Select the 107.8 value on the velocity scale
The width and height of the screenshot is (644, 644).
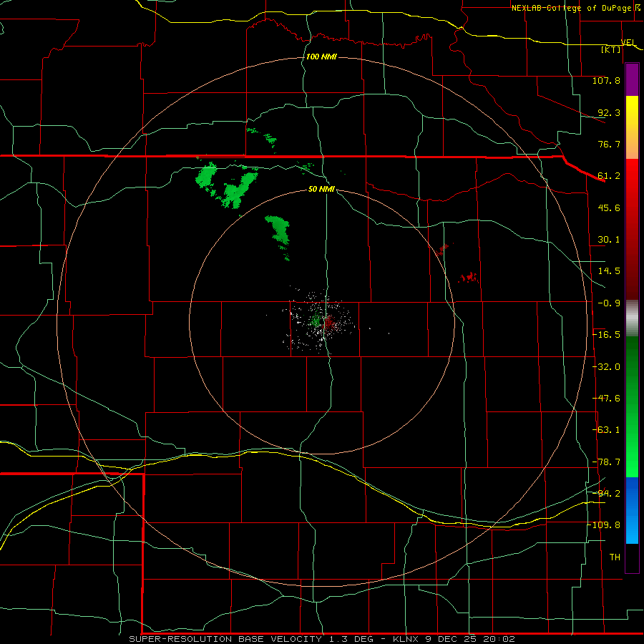(x=606, y=80)
